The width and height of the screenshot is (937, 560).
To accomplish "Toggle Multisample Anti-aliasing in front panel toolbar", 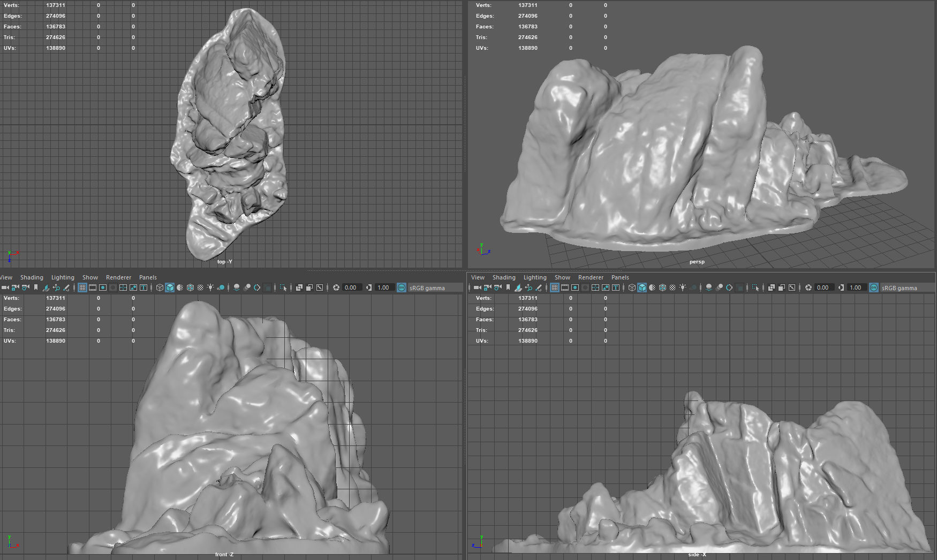I will (257, 287).
